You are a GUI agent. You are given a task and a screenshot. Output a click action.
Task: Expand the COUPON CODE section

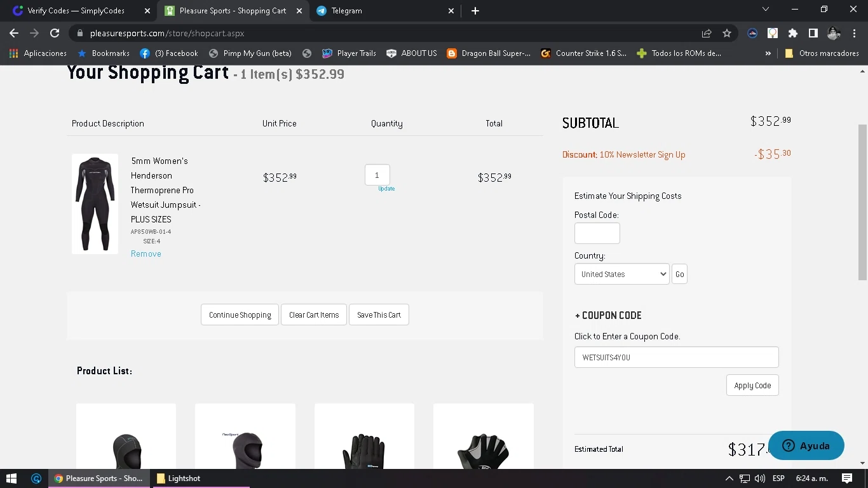click(x=608, y=315)
